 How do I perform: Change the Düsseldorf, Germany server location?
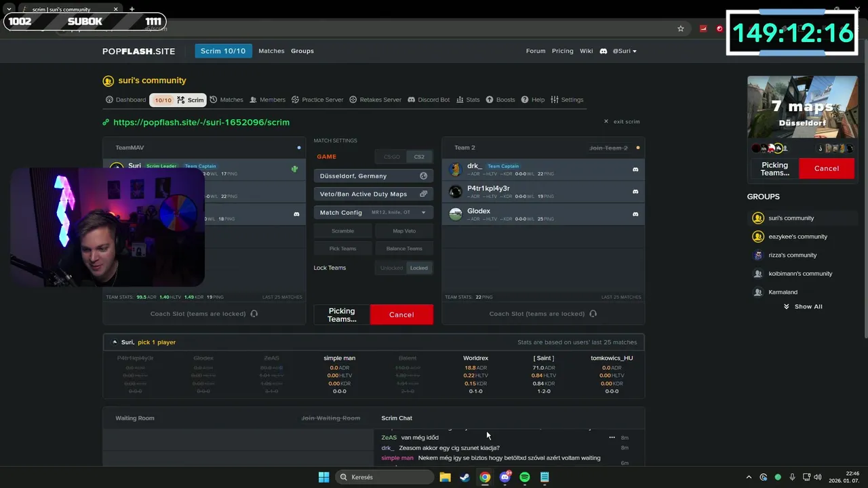tap(373, 176)
